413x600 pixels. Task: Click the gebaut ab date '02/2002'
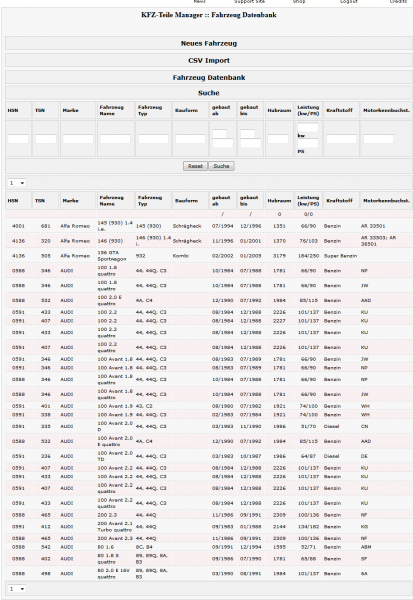coord(222,256)
